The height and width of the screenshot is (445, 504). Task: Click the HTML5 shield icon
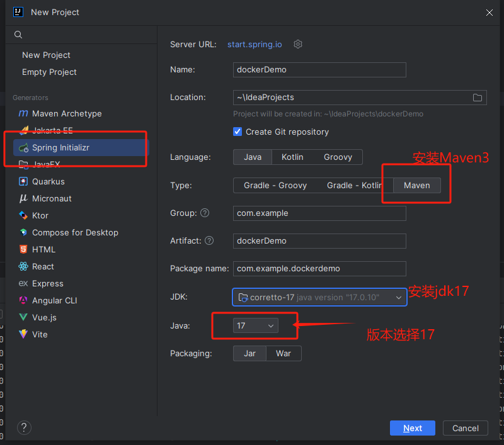23,249
